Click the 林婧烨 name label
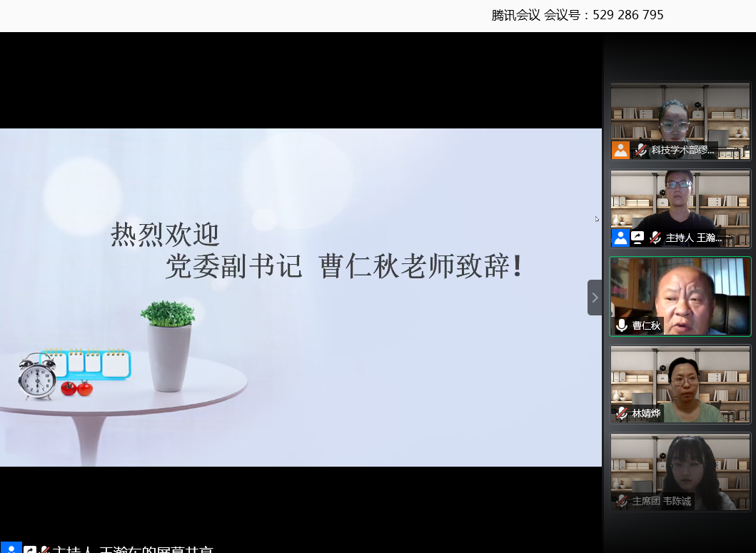 (x=646, y=413)
